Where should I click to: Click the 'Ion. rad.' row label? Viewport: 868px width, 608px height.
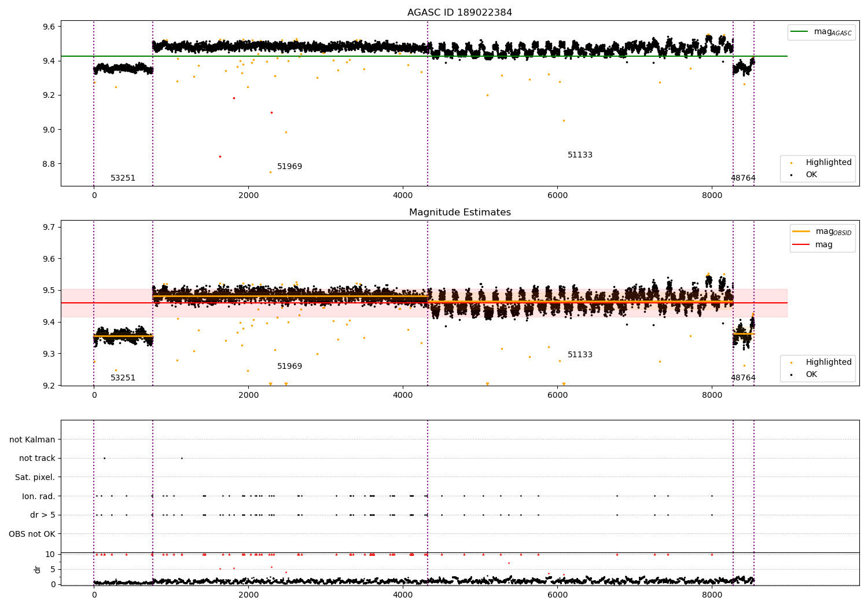coord(39,496)
